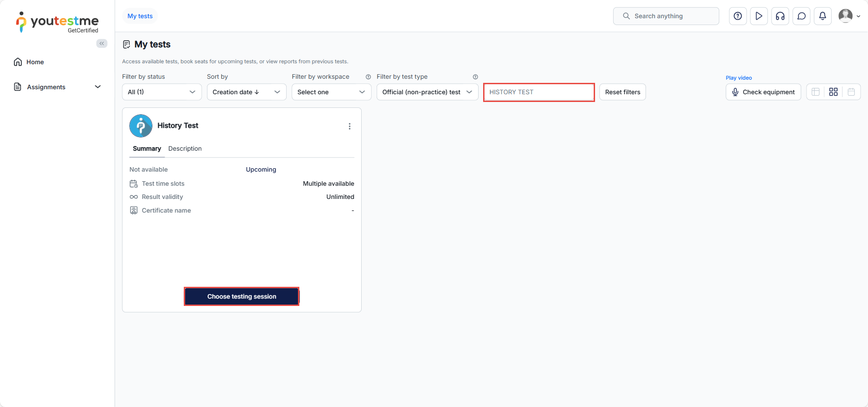The width and height of the screenshot is (868, 407).
Task: Open the headset support icon
Action: tap(780, 16)
